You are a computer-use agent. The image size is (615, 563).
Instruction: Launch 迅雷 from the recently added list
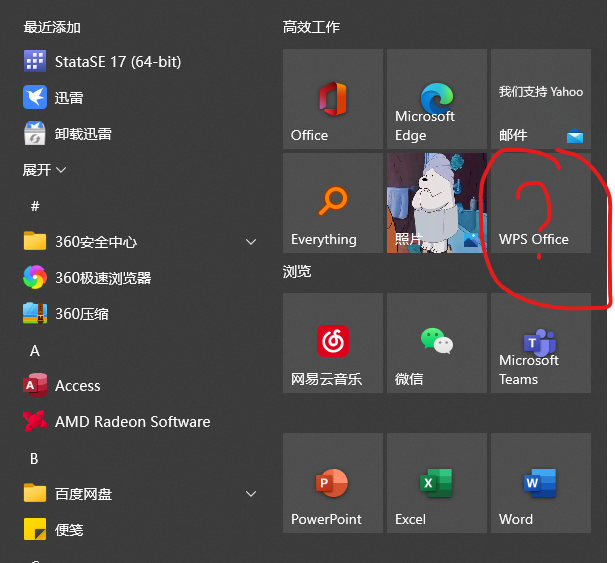pyautogui.click(x=53, y=97)
